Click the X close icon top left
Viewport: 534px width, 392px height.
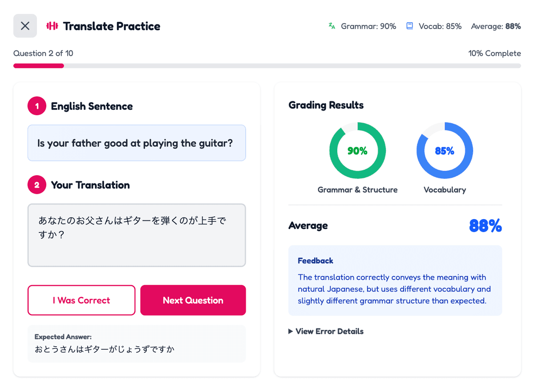click(25, 25)
